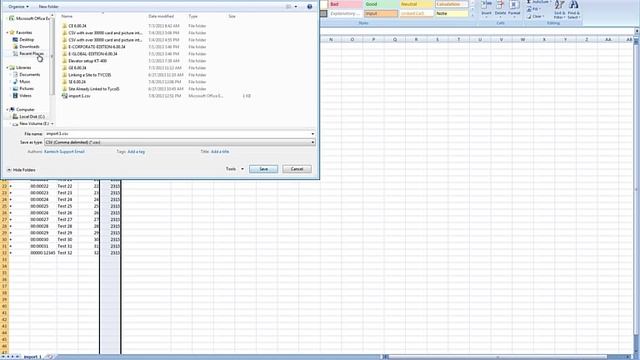The image size is (640, 360).
Task: Select the E-GLOBAL-EDITION-6.00.34 folder
Action: coord(93,53)
